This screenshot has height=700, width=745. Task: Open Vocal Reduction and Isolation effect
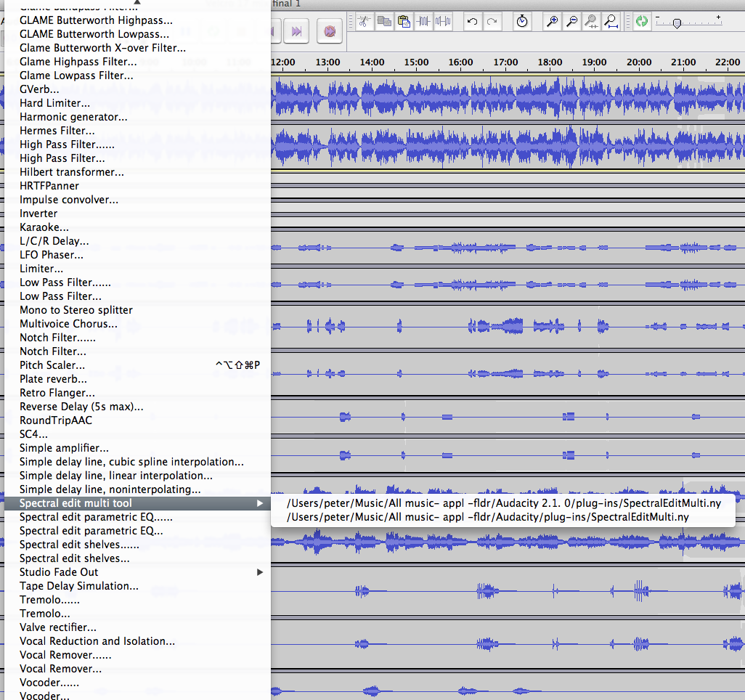137,641
